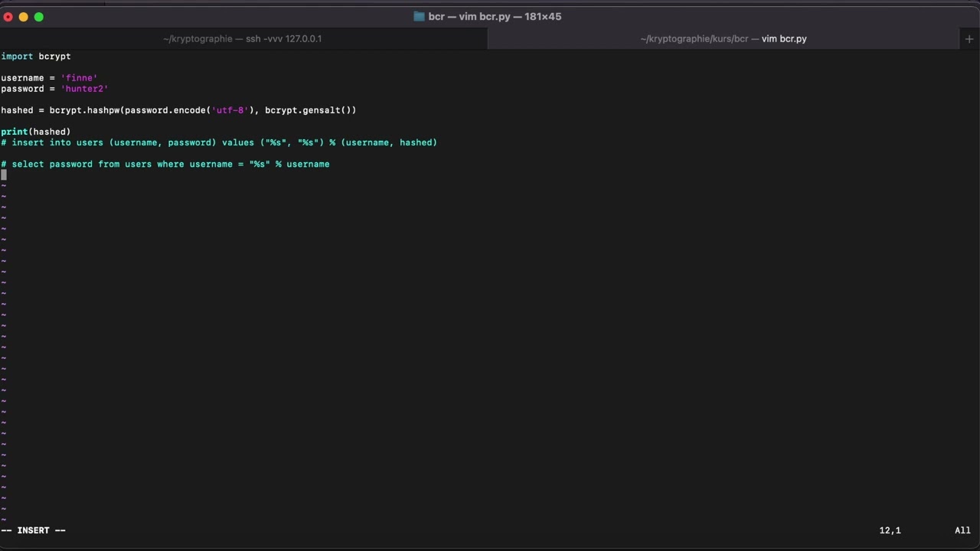
Task: Close the terminal window with red button
Action: click(x=8, y=16)
